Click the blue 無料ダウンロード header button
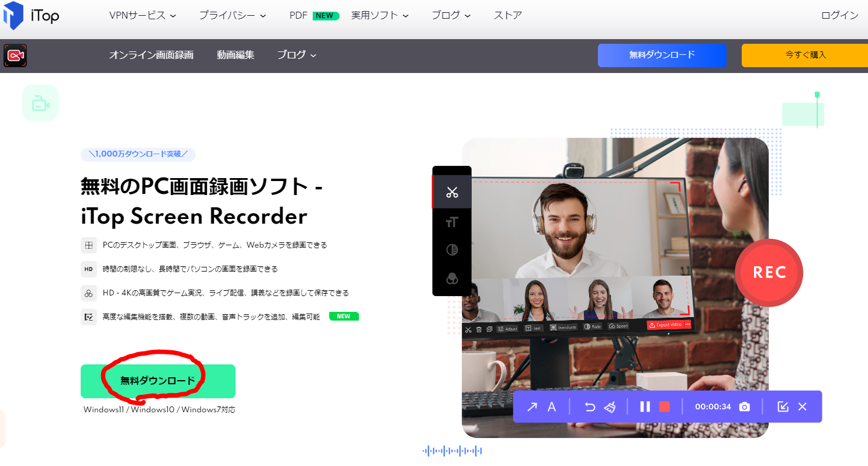Viewport: 868px width, 466px height. point(662,55)
